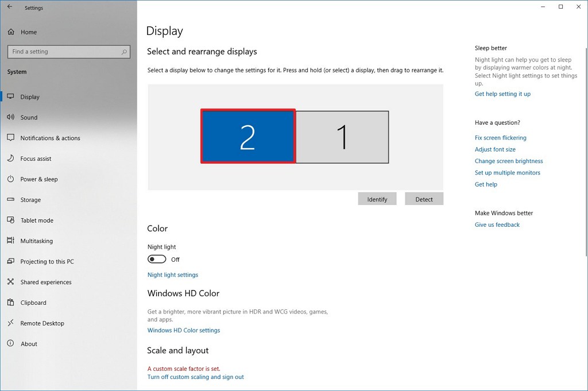Click Get help setting it up
Screen dimensions: 588x391
[x=502, y=94]
